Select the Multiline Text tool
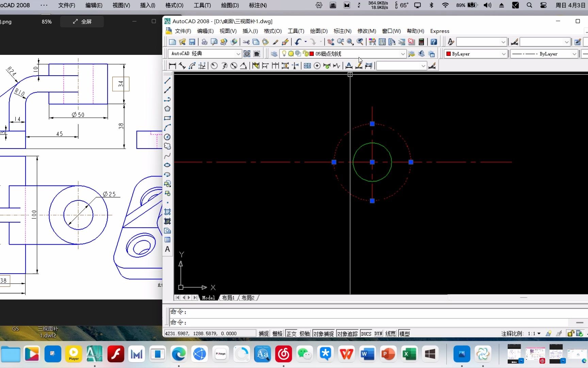The width and height of the screenshot is (588, 368). click(167, 249)
